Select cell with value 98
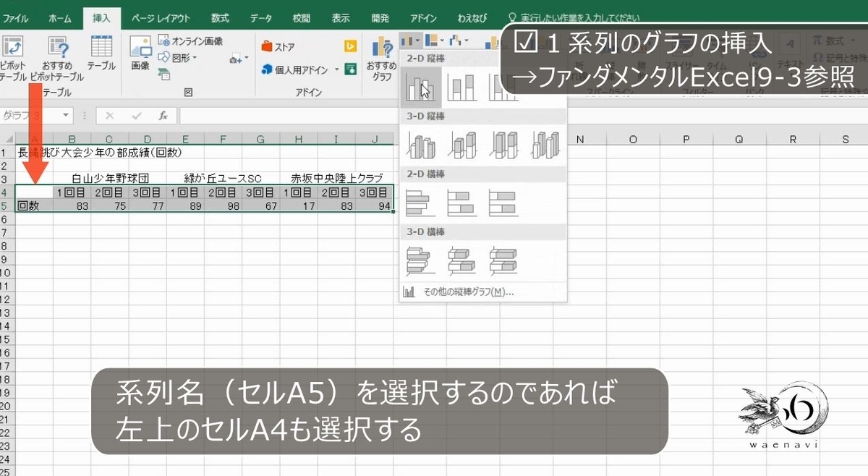 [x=222, y=205]
